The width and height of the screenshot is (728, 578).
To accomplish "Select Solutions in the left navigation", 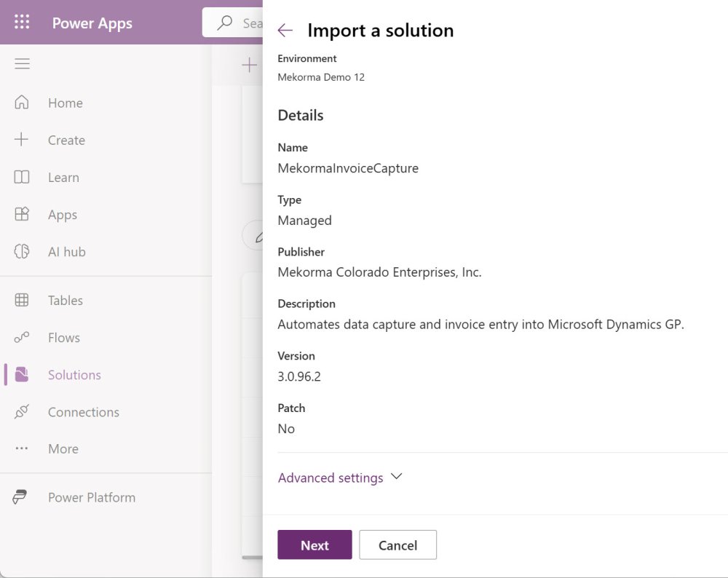I will [x=74, y=375].
